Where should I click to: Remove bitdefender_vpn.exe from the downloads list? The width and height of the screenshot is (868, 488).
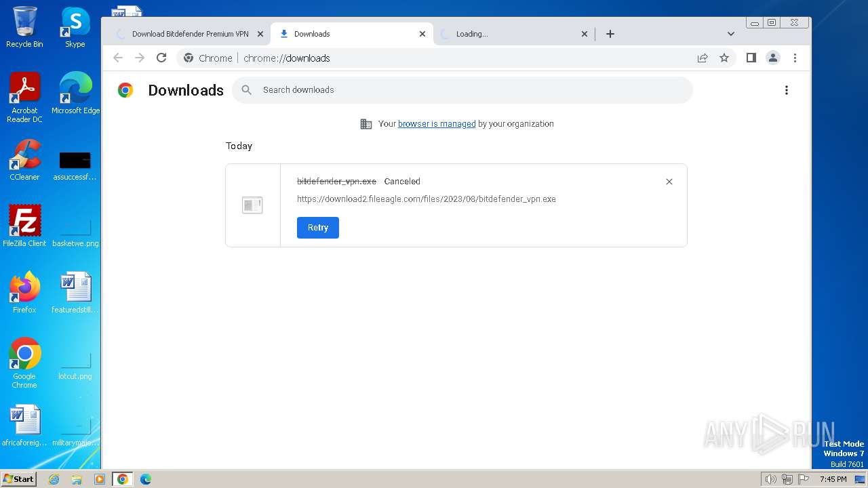tap(669, 182)
